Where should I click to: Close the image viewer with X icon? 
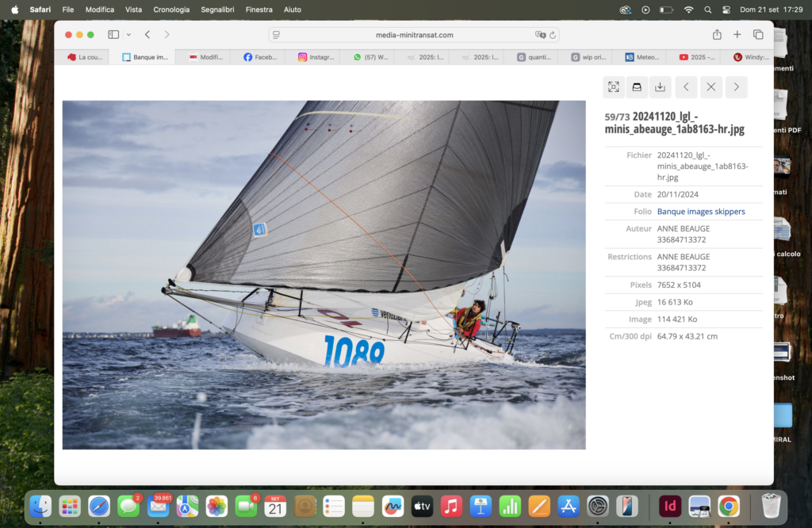[x=711, y=87]
